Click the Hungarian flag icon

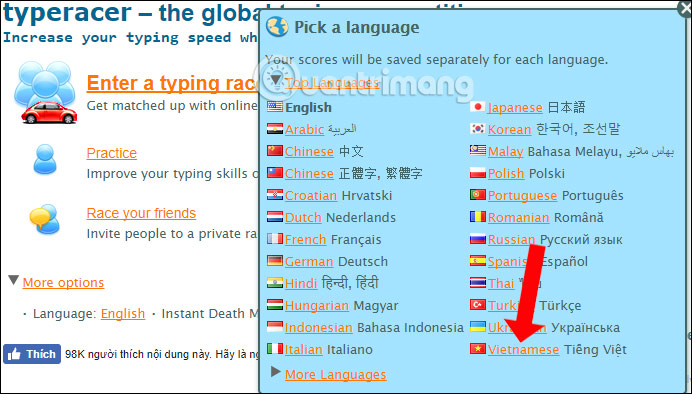[x=275, y=305]
